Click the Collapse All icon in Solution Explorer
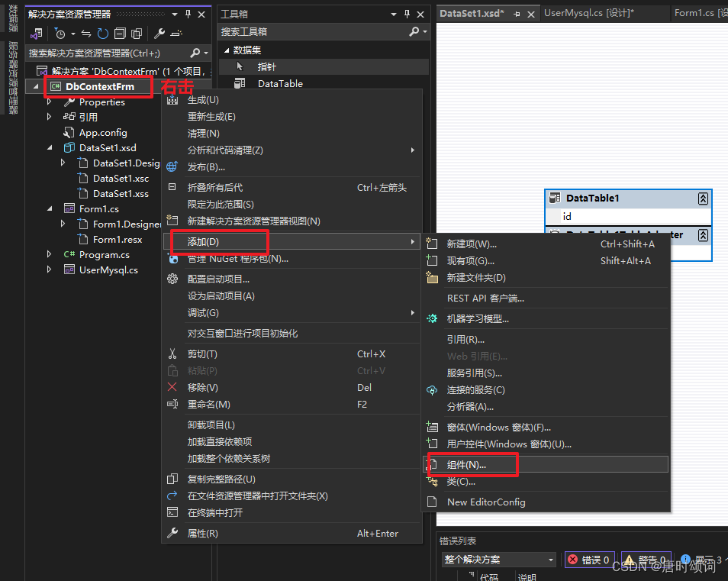The width and height of the screenshot is (728, 581). click(120, 34)
